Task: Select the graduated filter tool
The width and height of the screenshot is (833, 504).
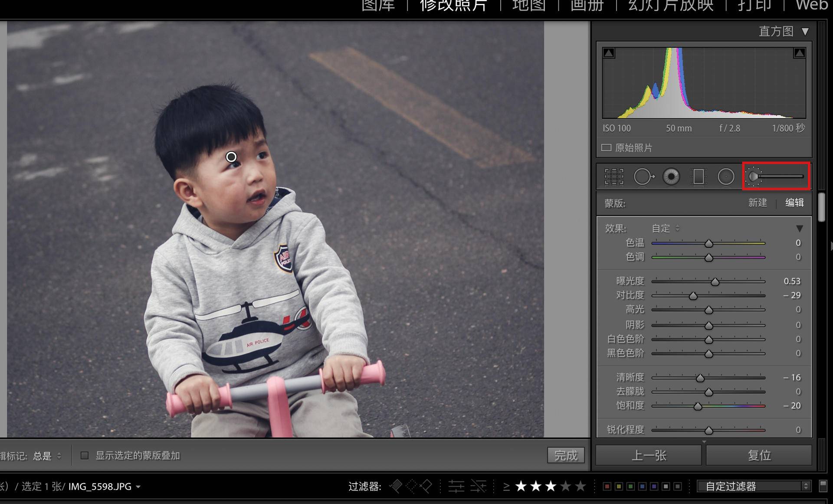Action: point(699,177)
